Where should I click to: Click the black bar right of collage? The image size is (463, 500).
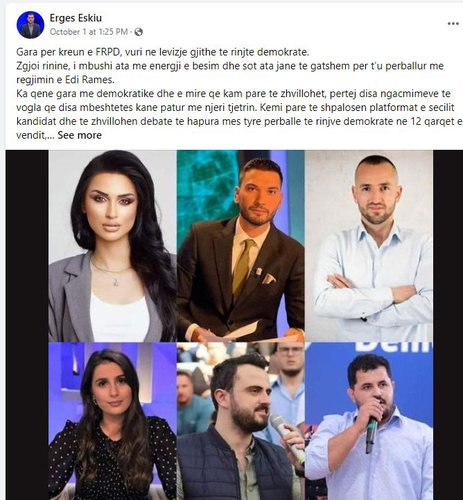(448, 325)
